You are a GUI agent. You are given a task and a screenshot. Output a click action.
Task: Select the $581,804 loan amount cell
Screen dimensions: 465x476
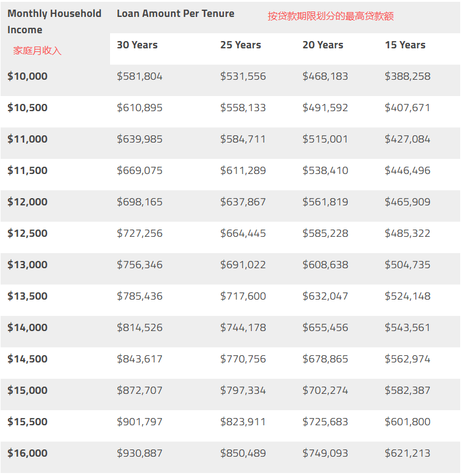[x=140, y=76]
